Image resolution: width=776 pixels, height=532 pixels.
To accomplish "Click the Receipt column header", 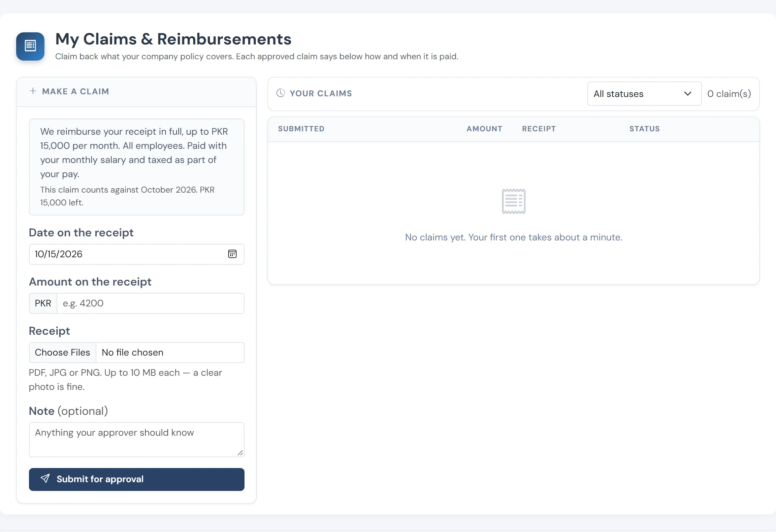I will 539,129.
